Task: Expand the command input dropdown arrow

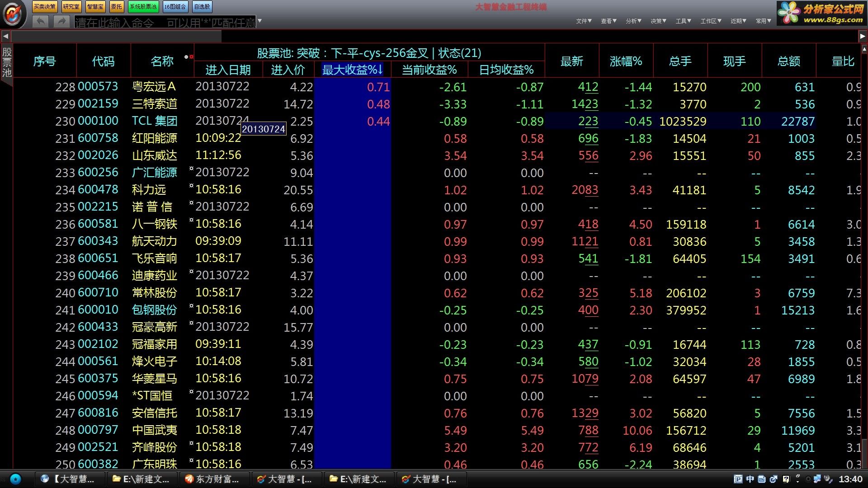Action: 259,21
